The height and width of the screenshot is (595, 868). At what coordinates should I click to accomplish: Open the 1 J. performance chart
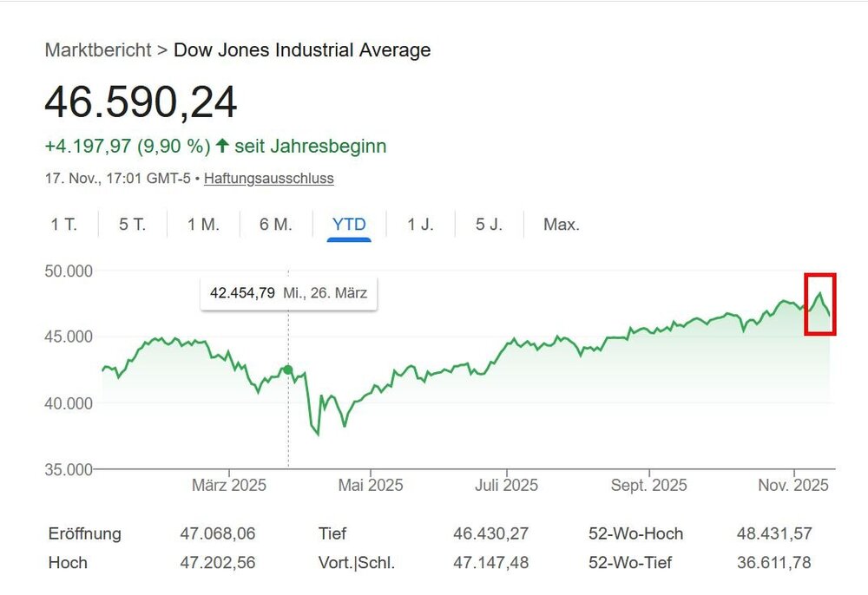point(418,224)
